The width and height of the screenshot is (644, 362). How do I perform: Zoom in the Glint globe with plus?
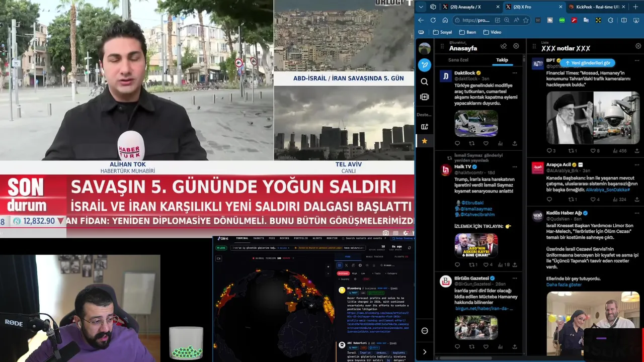[328, 266]
